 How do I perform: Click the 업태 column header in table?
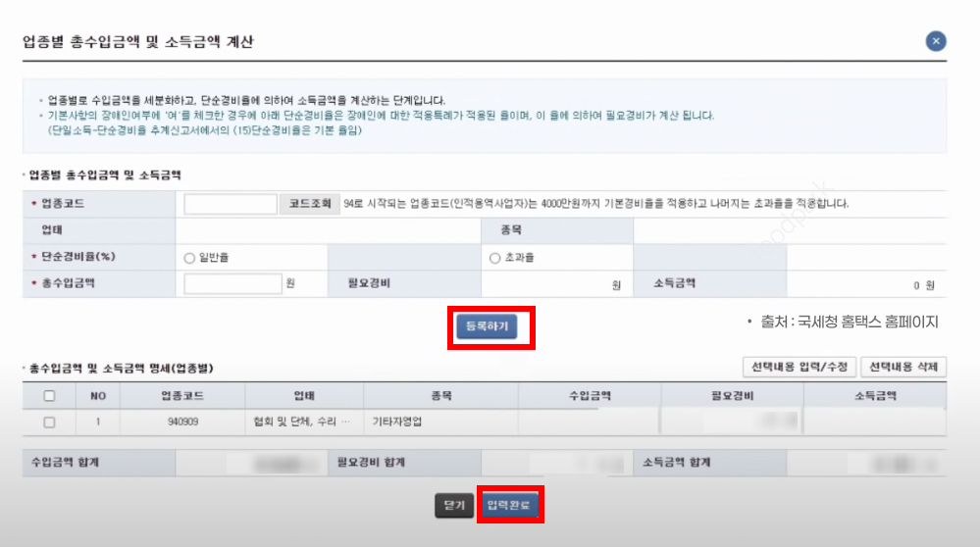point(304,396)
